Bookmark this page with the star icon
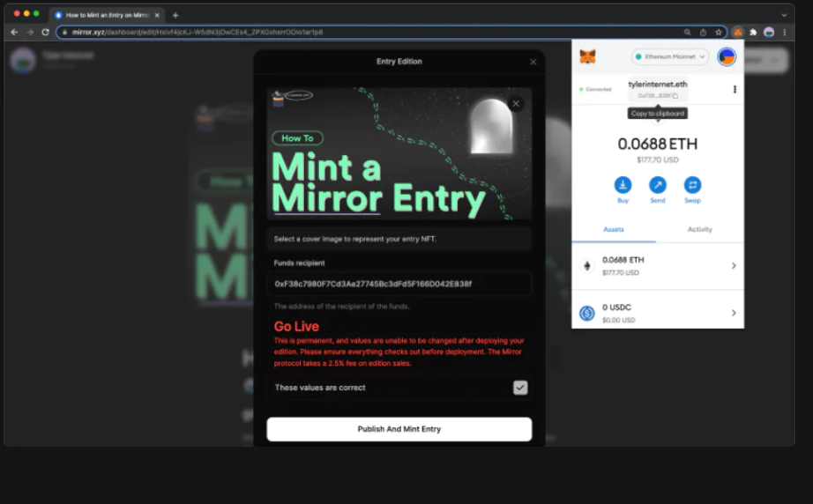 click(x=719, y=32)
